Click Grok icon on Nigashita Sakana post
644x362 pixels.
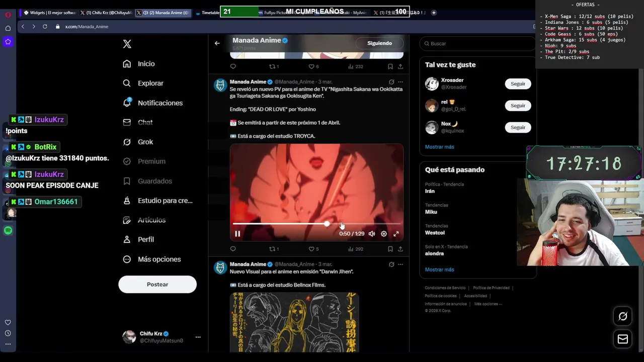coord(391,82)
